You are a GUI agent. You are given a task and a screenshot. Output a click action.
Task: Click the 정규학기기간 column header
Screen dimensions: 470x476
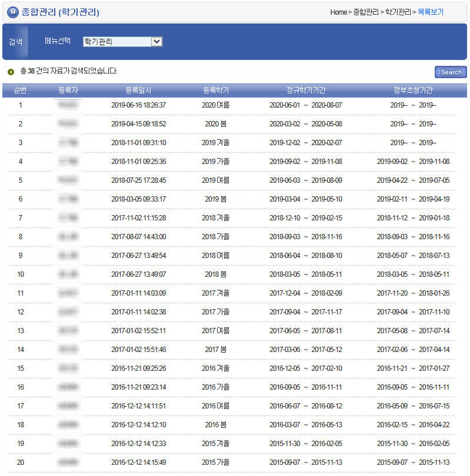[306, 90]
